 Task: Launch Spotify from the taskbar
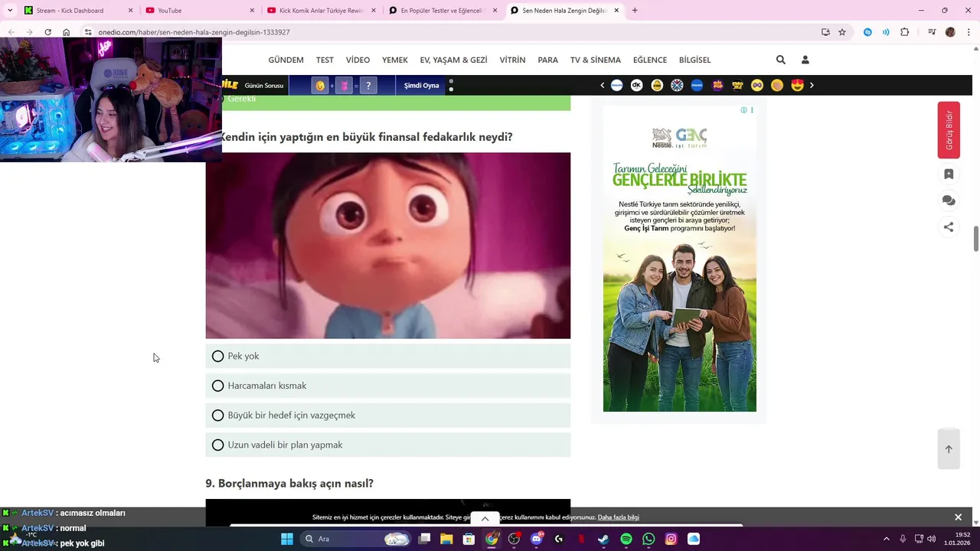pos(626,539)
